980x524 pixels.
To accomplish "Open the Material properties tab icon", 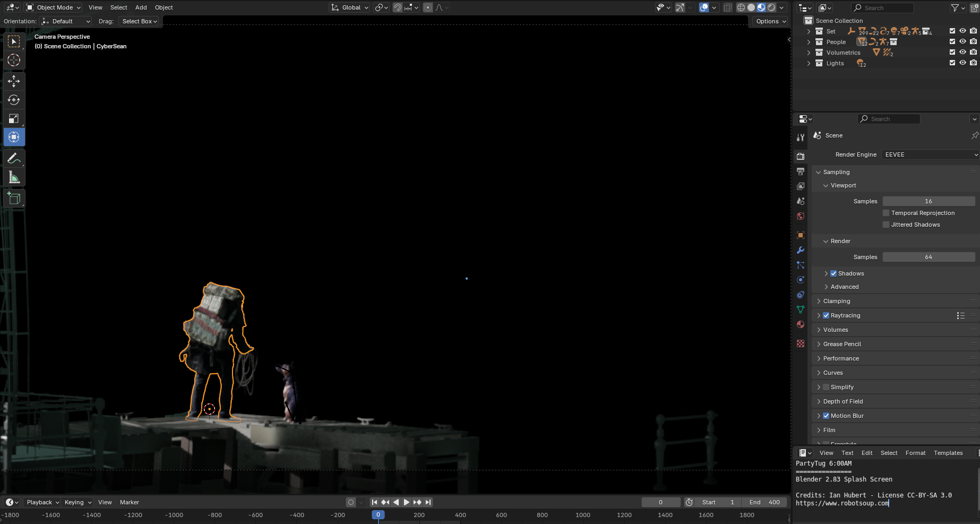I will (801, 324).
